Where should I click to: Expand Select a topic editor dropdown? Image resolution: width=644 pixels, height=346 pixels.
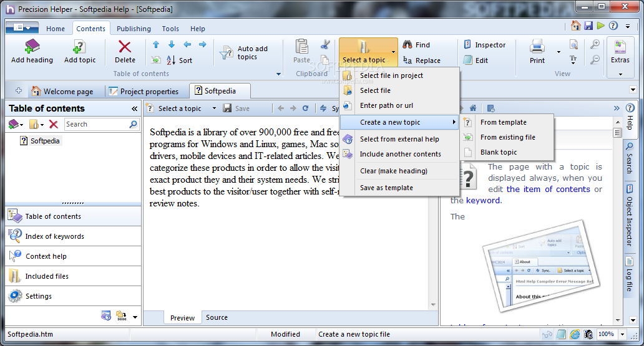point(214,108)
